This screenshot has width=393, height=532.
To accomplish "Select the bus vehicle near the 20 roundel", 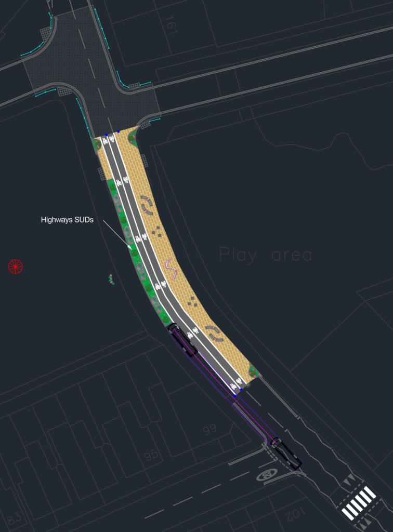I will pos(287,454).
